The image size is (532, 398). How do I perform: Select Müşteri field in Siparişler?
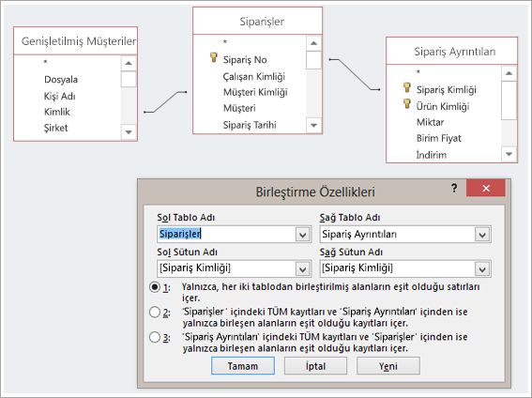click(239, 108)
